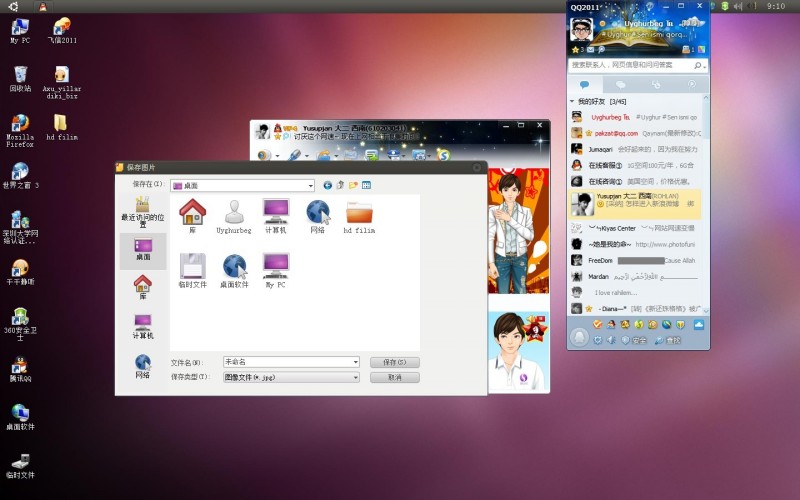Open QQ 安全 security shield
Image resolution: width=800 pixels, height=500 pixels.
coord(634,340)
